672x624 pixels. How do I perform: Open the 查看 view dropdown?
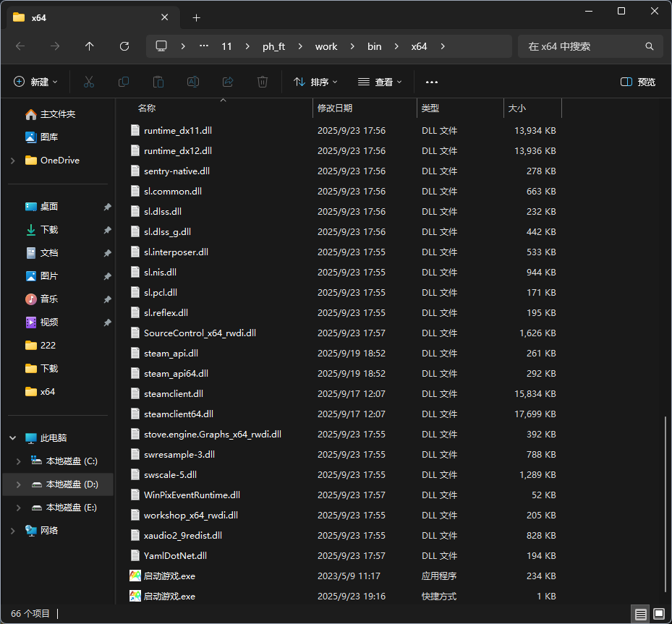380,82
